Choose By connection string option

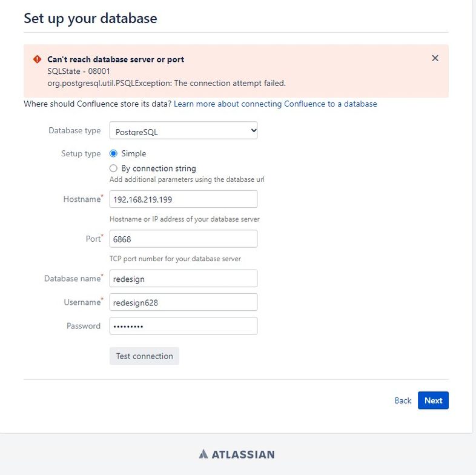[113, 168]
